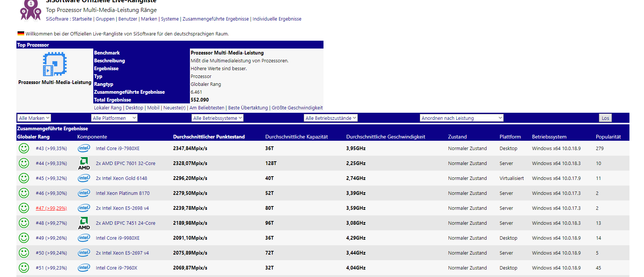Click smiley icon for rank #45

24,178
